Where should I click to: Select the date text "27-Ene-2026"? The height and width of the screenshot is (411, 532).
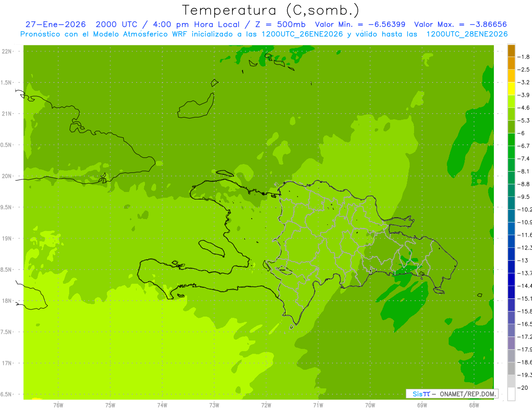coord(55,24)
